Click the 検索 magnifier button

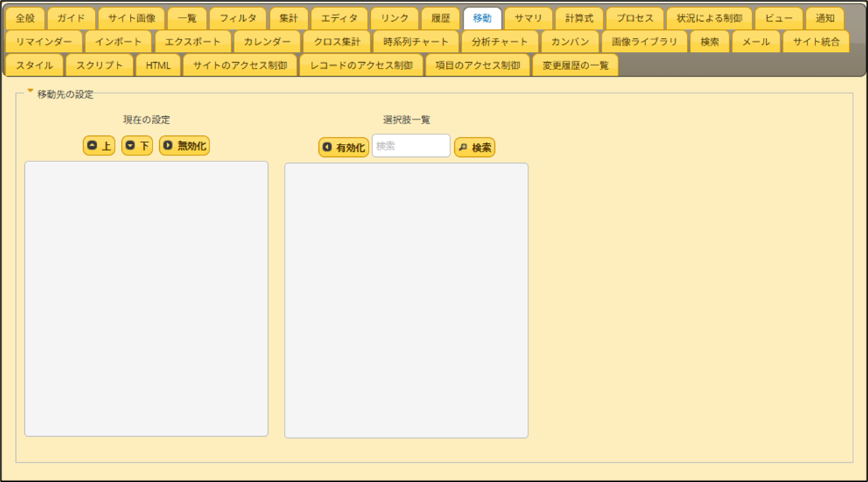[x=475, y=148]
